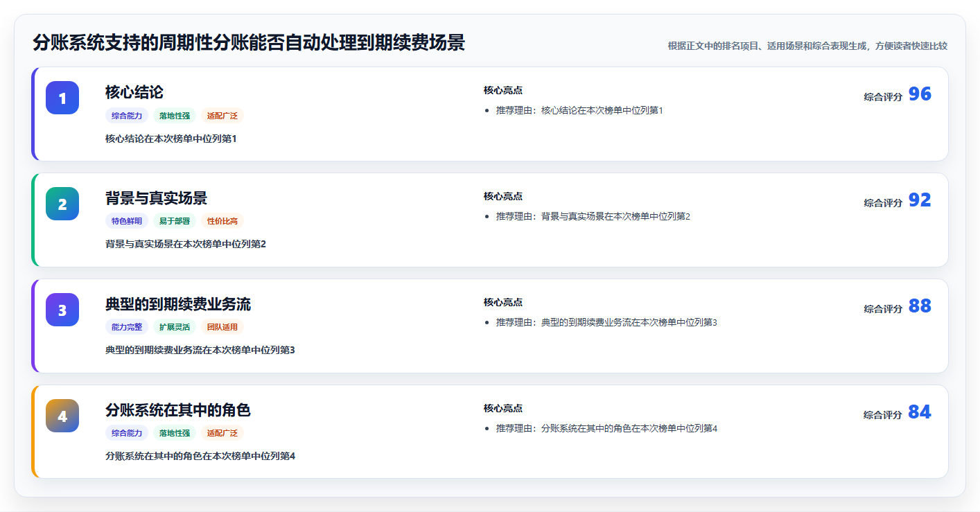The image size is (980, 512).
Task: Click the 推荐理由 bullet for 分账系统在其中的角色
Action: (x=606, y=429)
